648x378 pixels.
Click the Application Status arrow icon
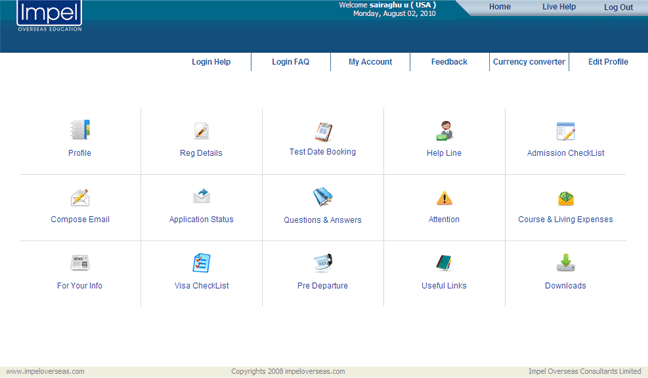click(202, 196)
